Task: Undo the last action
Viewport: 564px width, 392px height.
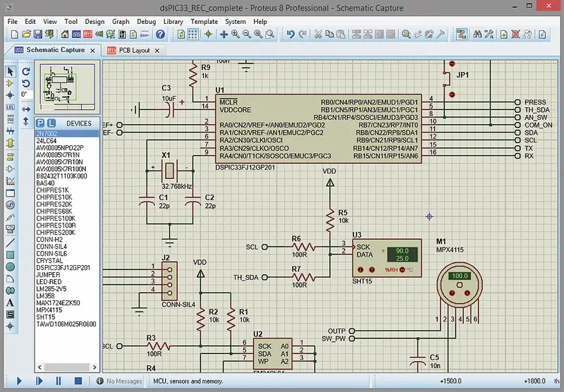Action: pos(290,35)
